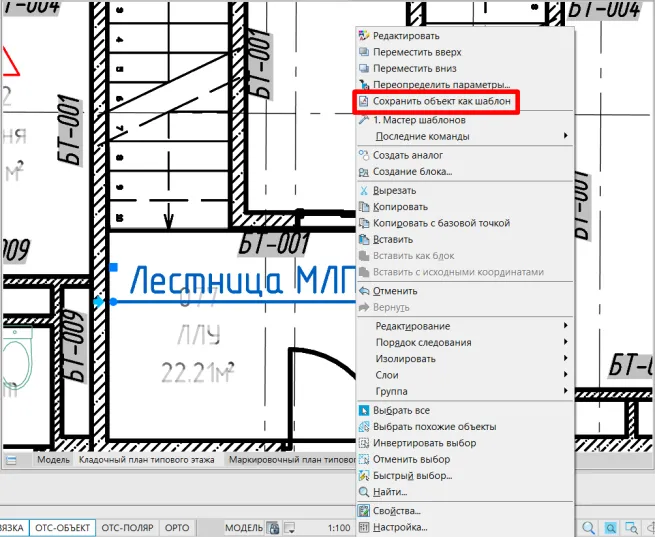
Task: Click Быстрый выбор... quick select entry
Action: pyautogui.click(x=411, y=475)
